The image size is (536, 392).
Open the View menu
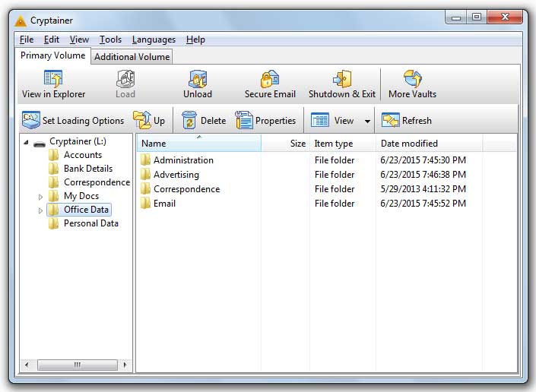[x=79, y=40]
